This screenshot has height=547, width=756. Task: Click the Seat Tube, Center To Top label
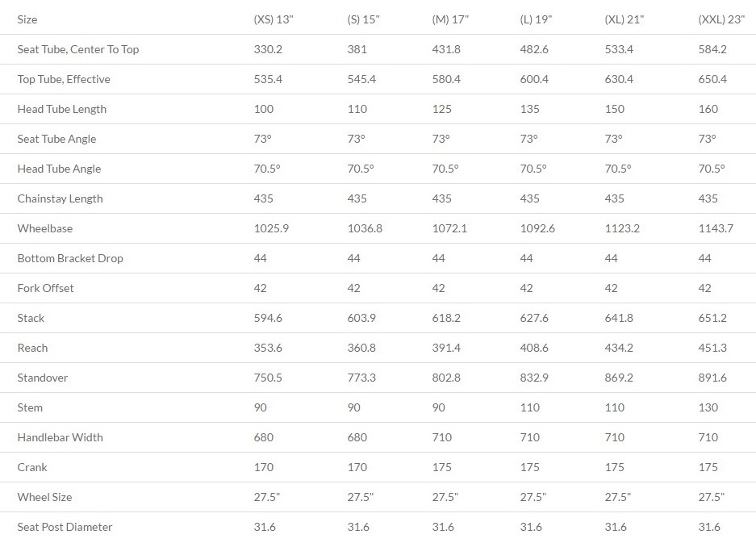[78, 49]
